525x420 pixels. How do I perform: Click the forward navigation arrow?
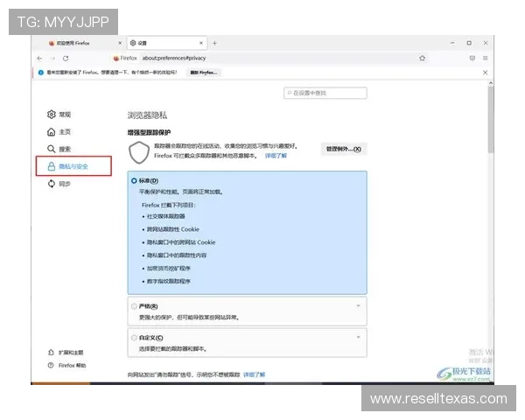52,59
